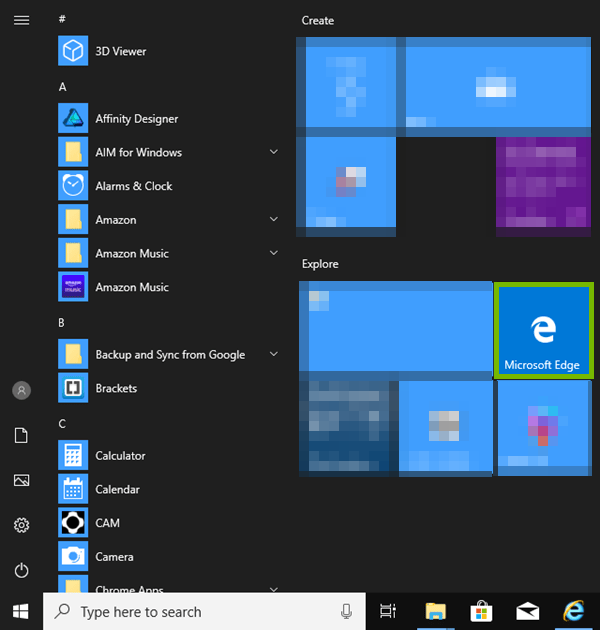
Task: Select the Calculator label in app list
Action: tap(120, 456)
